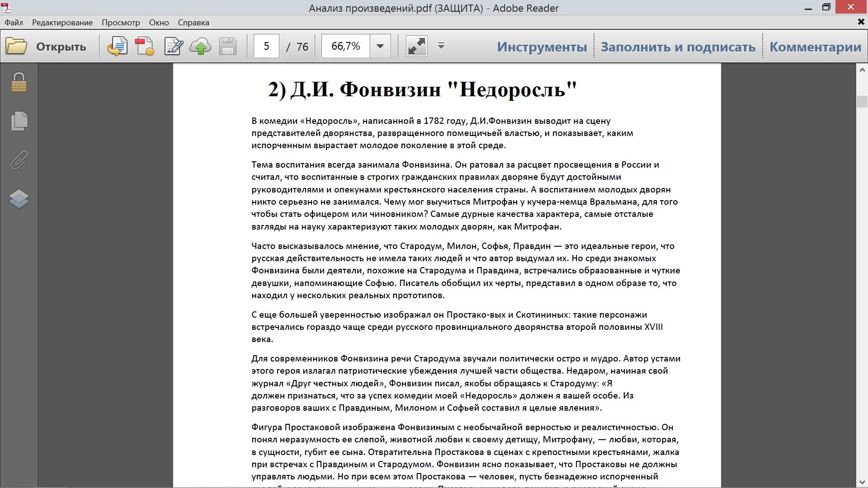This screenshot has height=488, width=868.
Task: Open the attachments paperclip panel
Action: [19, 160]
